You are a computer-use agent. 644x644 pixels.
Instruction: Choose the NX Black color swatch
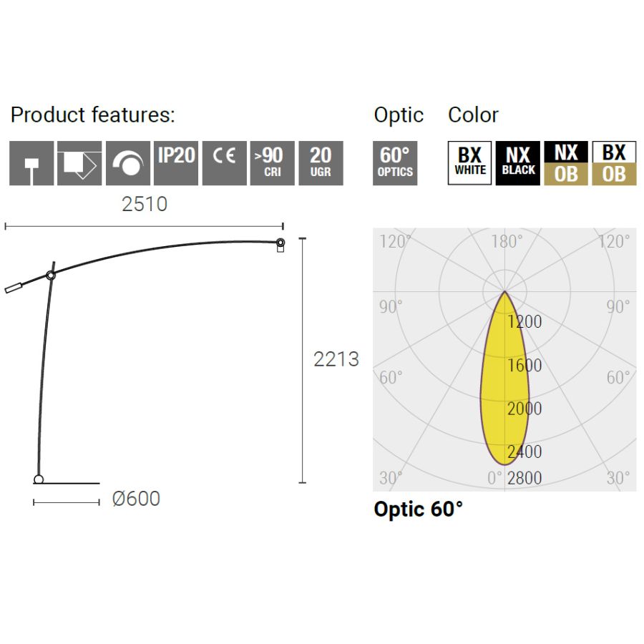point(518,163)
